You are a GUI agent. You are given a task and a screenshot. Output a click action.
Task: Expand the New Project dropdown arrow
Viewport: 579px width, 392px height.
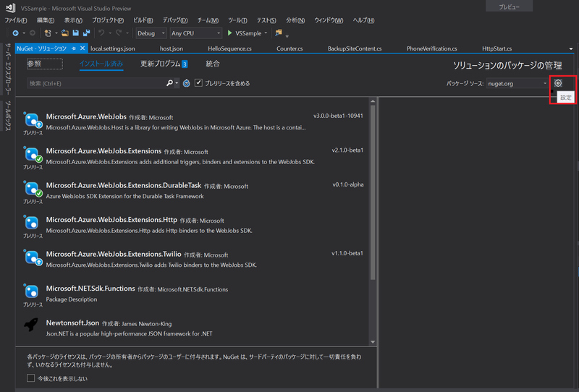coord(56,33)
